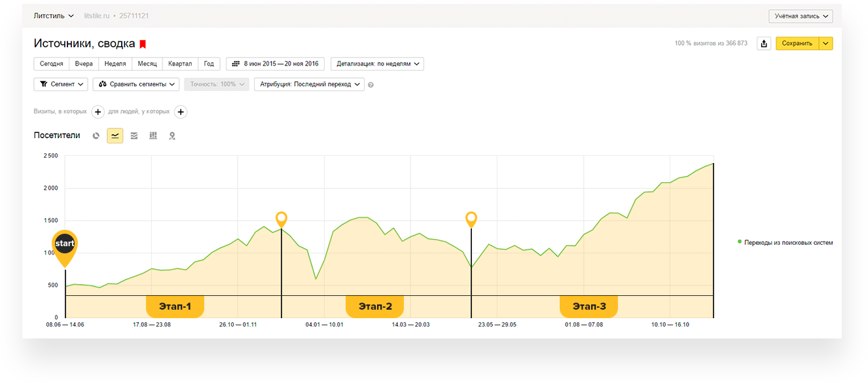Select the Квартал period tab

(x=180, y=64)
